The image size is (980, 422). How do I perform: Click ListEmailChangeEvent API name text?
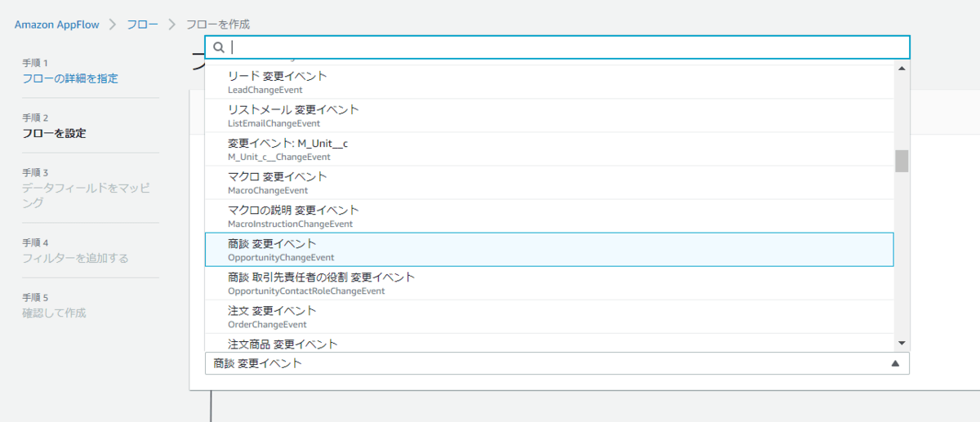274,123
